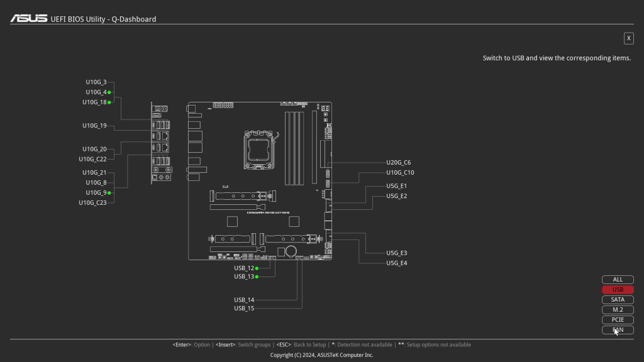Select the USB_12 header label
Image resolution: width=644 pixels, height=362 pixels.
point(244,268)
